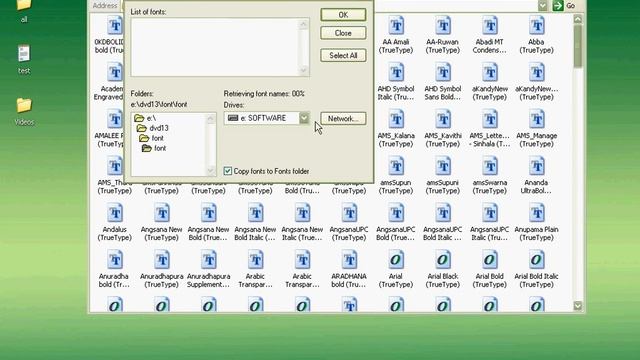This screenshot has width=640, height=360.
Task: Open the address bar dropdown arrow
Action: coord(542,6)
